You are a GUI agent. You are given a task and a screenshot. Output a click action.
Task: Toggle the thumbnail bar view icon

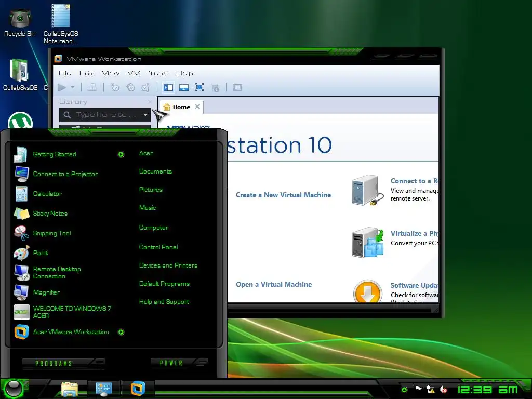click(x=184, y=87)
